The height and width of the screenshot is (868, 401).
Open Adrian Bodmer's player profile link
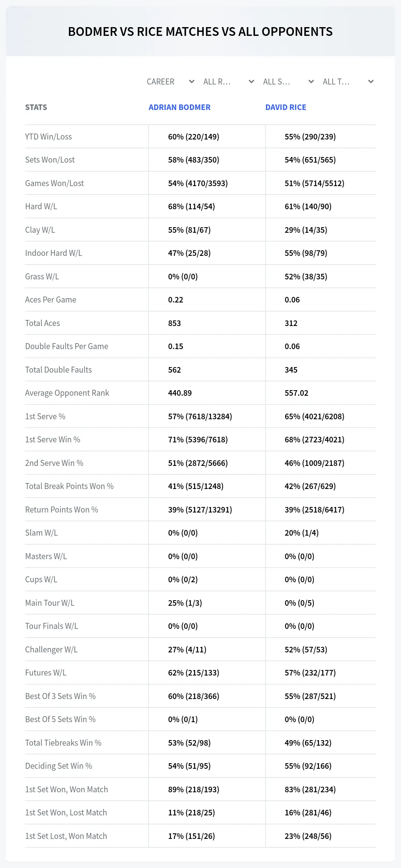click(180, 107)
